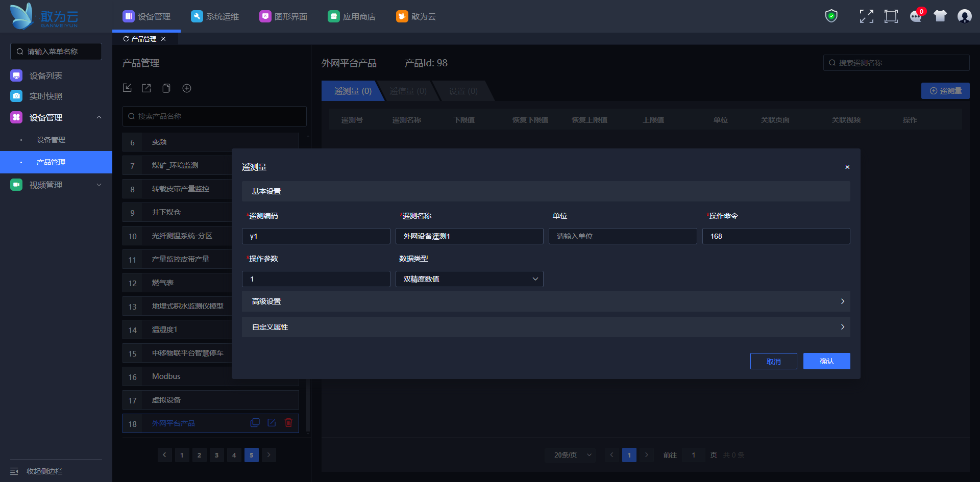Expand the 自定义属性 section
This screenshot has height=482, width=980.
(546, 327)
